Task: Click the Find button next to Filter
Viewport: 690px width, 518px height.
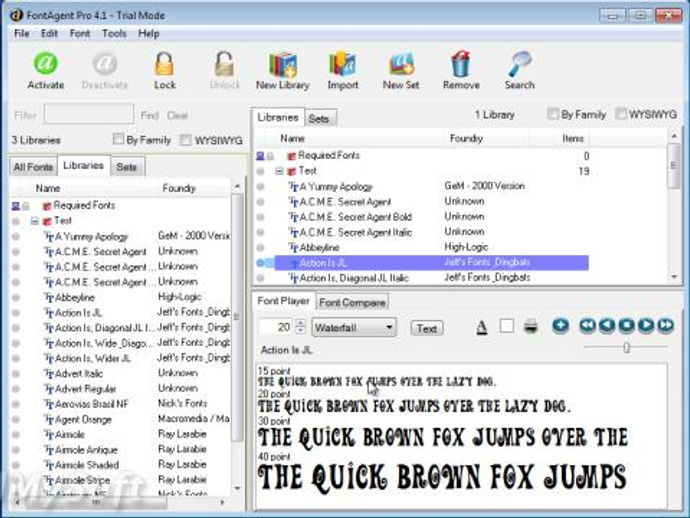Action: tap(150, 115)
